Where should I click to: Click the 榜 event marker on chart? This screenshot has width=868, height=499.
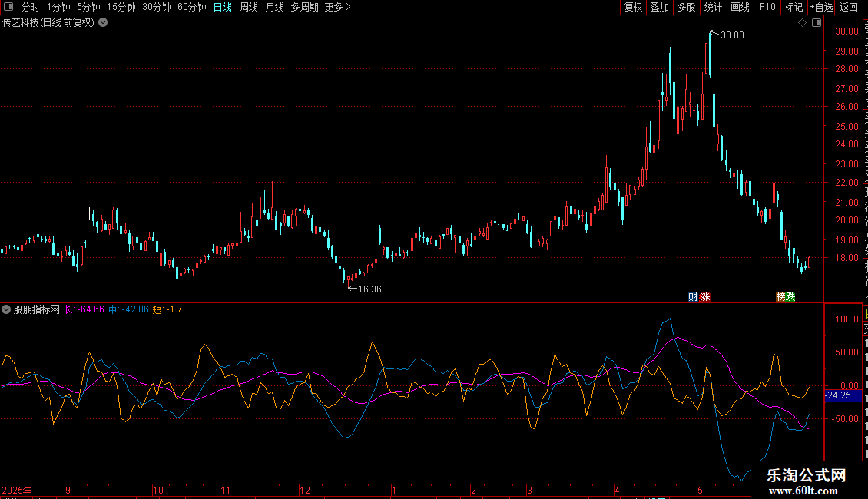(780, 297)
